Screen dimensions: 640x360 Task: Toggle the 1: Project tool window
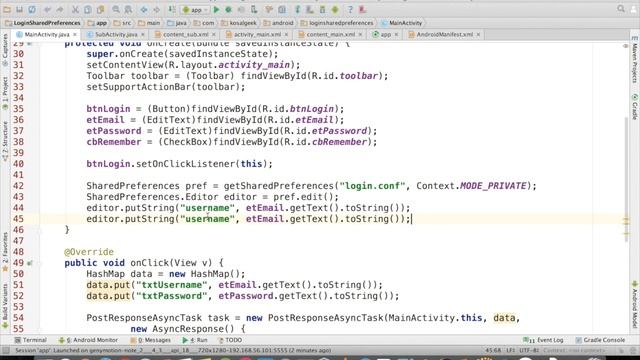[x=5, y=94]
